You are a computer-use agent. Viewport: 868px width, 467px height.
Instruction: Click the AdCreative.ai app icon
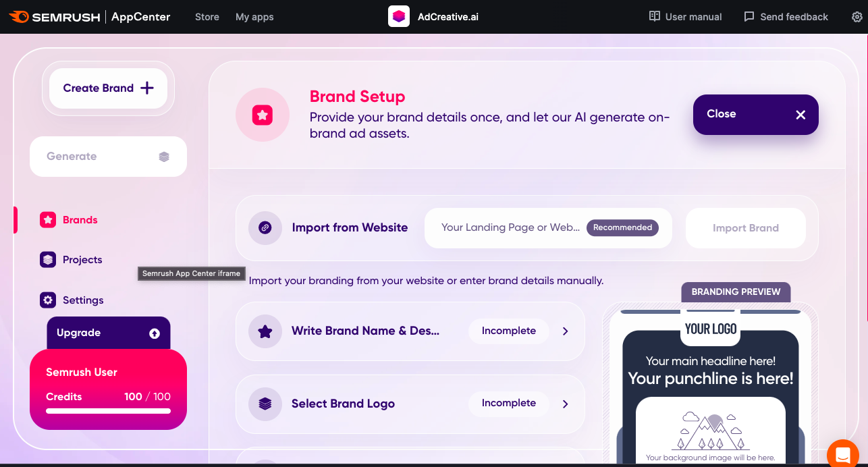point(399,17)
